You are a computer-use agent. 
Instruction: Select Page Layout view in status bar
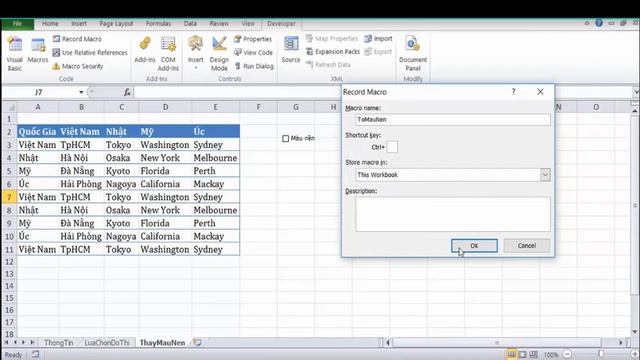pyautogui.click(x=522, y=355)
